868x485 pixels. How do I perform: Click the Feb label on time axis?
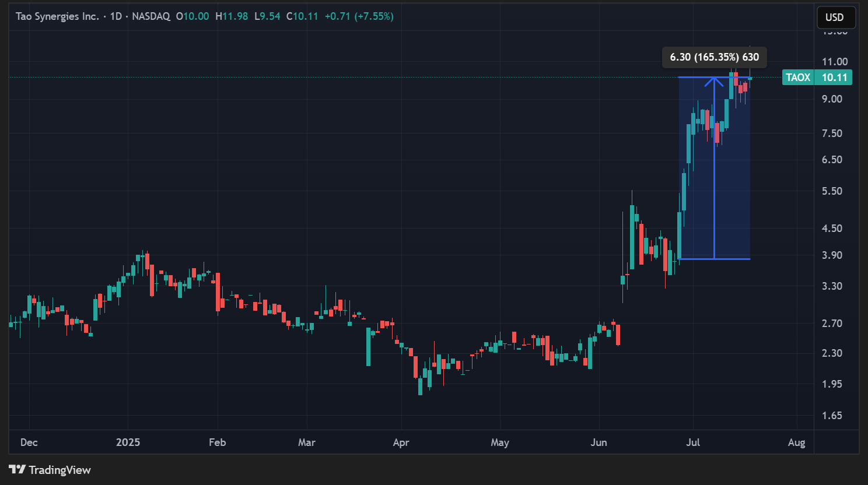(217, 442)
